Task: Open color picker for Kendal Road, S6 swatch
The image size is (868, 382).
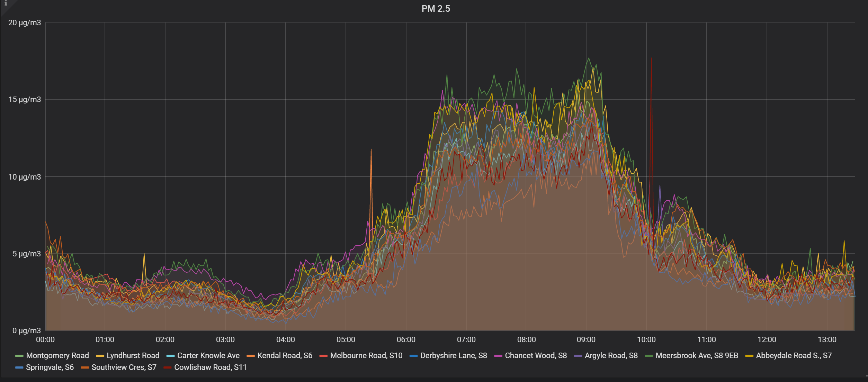Action: coord(251,356)
